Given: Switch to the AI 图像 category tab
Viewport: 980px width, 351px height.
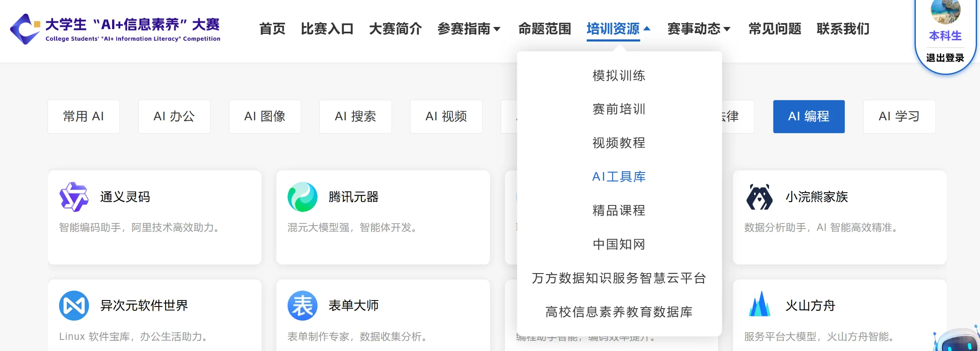Looking at the screenshot, I should coord(265,116).
